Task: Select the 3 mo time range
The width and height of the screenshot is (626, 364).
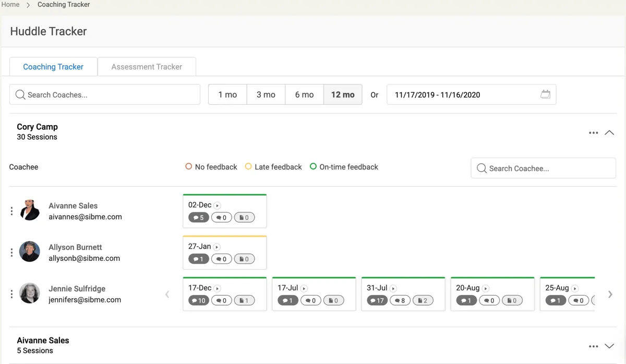Action: (266, 95)
